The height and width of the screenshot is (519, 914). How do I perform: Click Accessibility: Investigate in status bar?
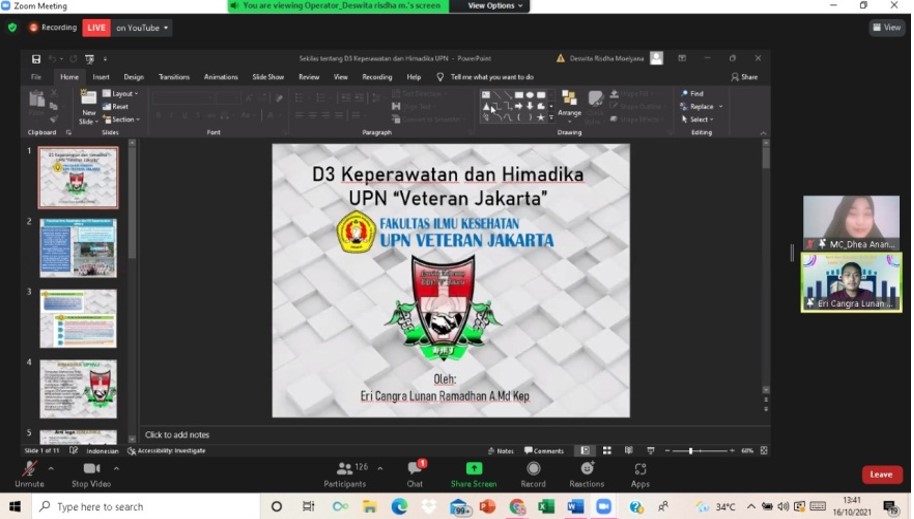(x=167, y=450)
